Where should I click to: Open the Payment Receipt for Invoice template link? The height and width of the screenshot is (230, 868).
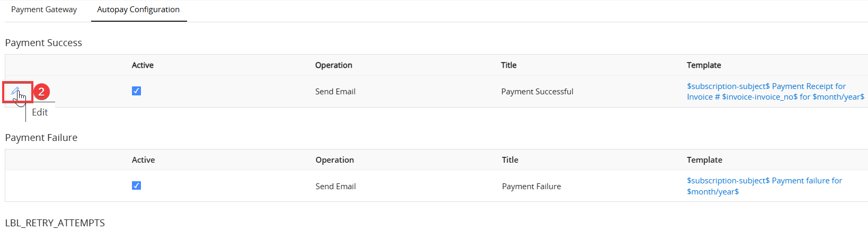click(775, 92)
